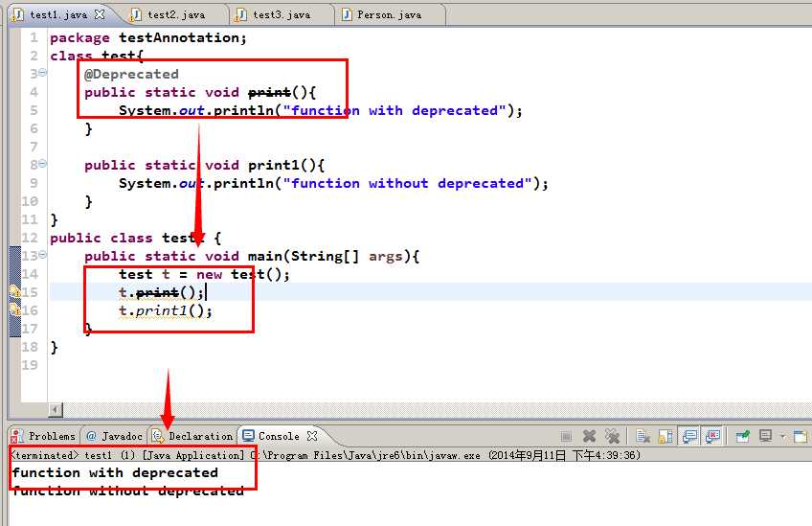
Task: Click the @Deprecated annotation on line 3
Action: [x=131, y=74]
